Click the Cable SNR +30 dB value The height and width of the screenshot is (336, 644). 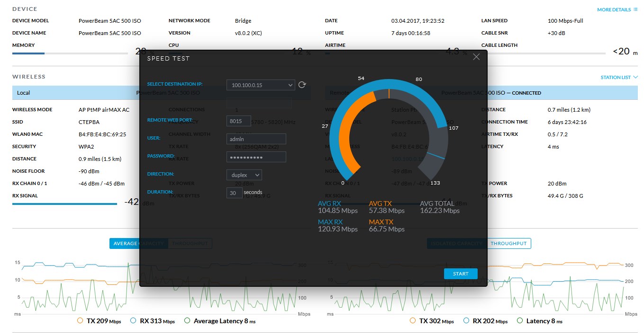click(x=556, y=33)
